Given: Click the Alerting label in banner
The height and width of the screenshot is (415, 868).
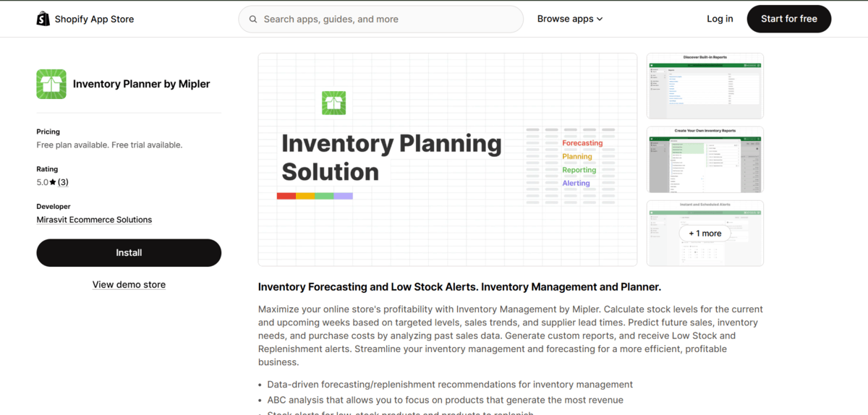Looking at the screenshot, I should (576, 183).
